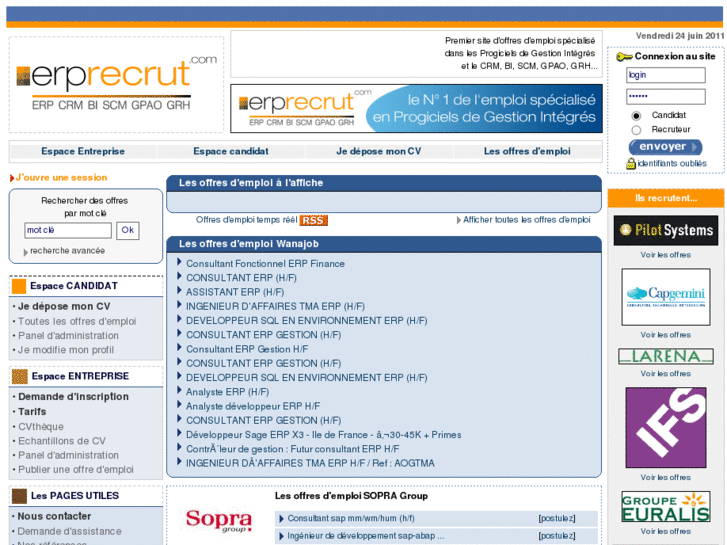
Task: Click the Sopra group logo
Action: (219, 521)
